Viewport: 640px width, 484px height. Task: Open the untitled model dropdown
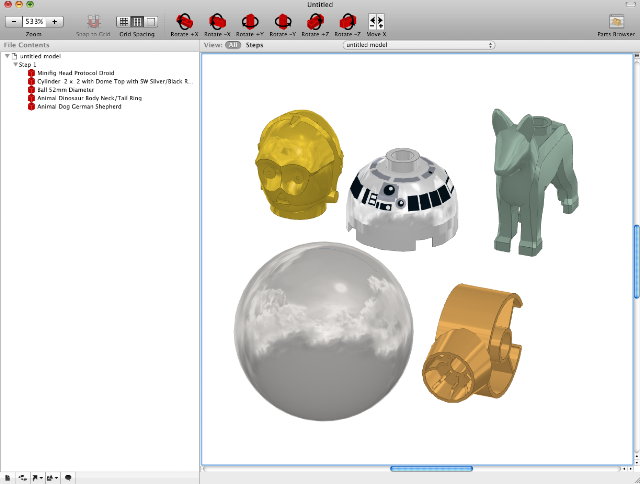[419, 45]
